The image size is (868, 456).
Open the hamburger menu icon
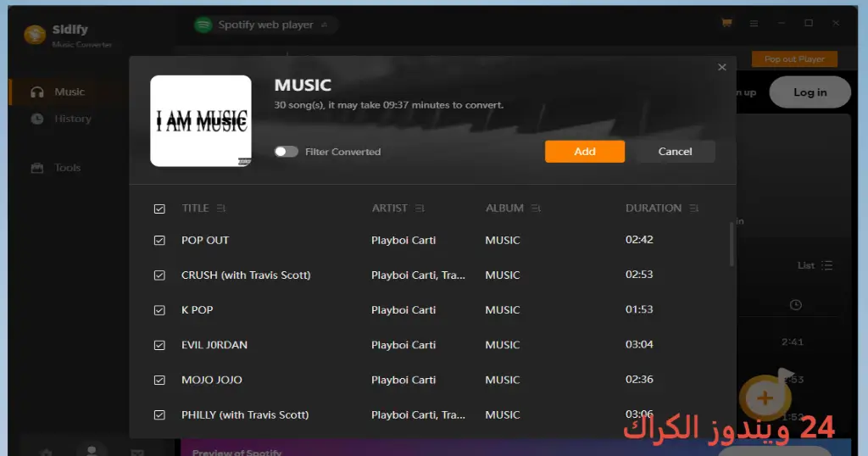pos(754,24)
